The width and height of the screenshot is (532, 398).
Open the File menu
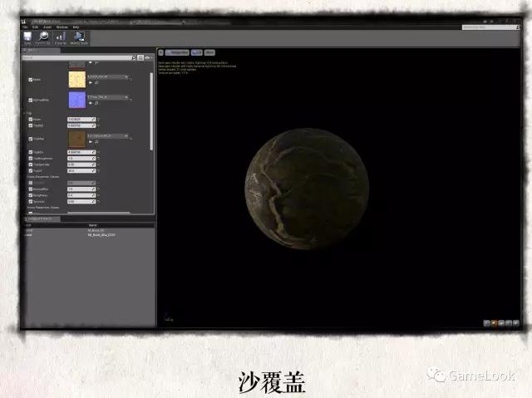coord(25,27)
